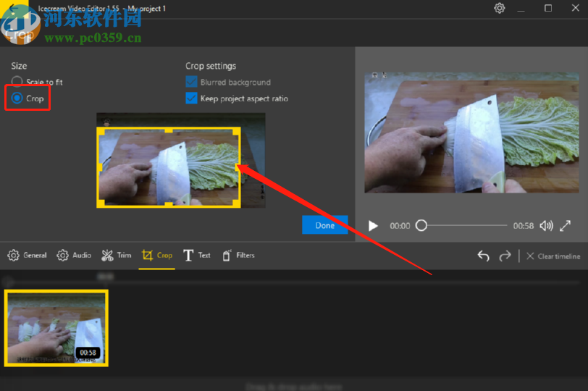Click the large video preview image

tap(471, 133)
